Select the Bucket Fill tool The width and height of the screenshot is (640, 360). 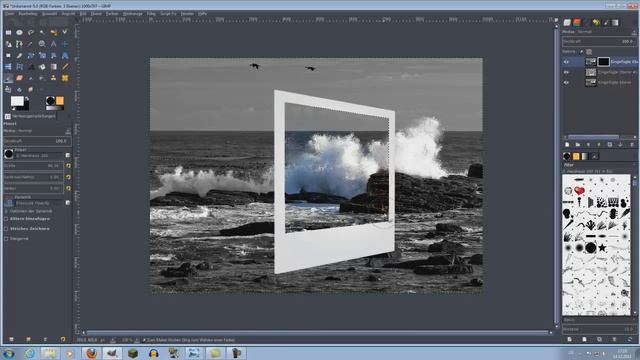pyautogui.click(x=42, y=67)
